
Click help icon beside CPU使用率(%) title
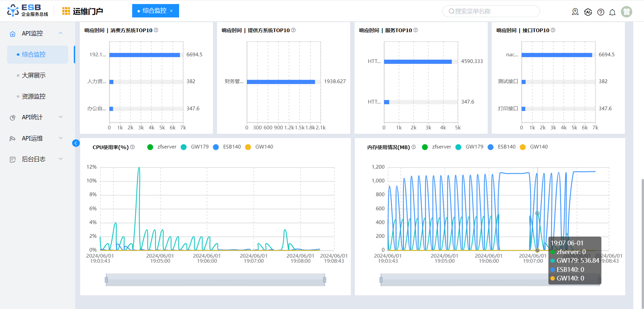(132, 147)
